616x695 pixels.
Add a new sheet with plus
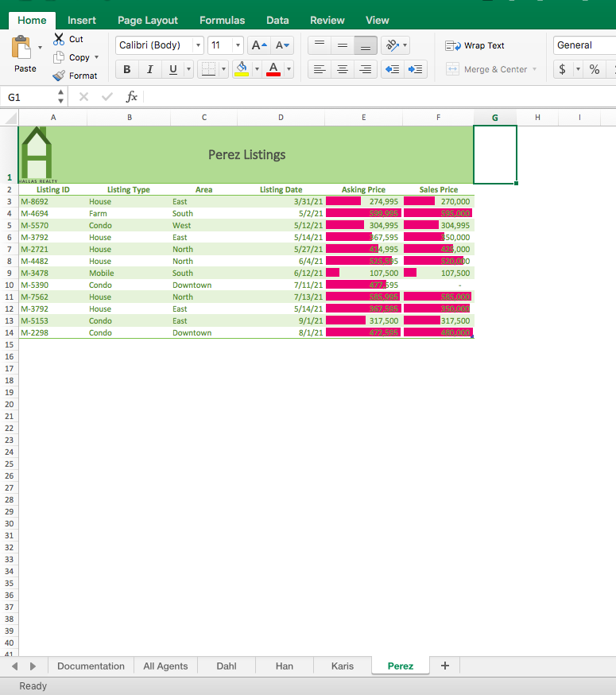pyautogui.click(x=445, y=666)
